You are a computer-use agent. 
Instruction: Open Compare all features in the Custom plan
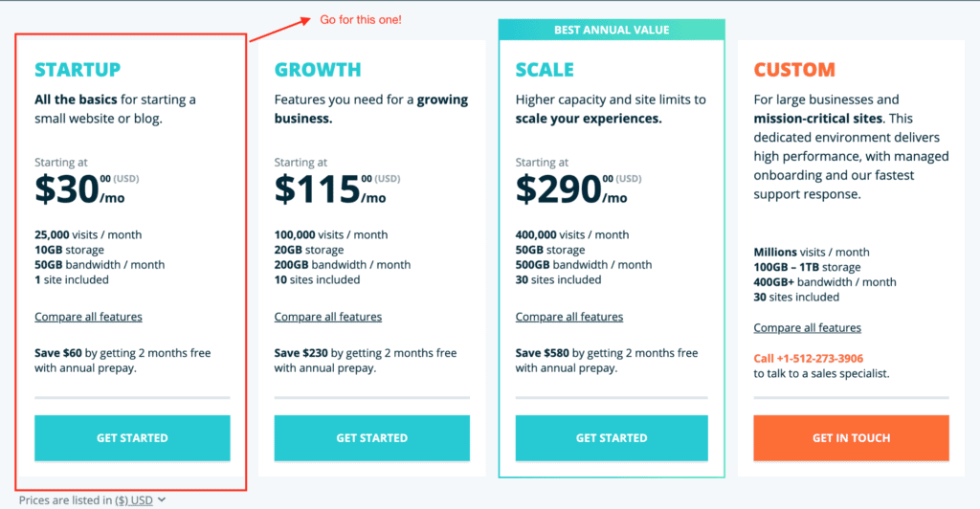[x=808, y=328]
